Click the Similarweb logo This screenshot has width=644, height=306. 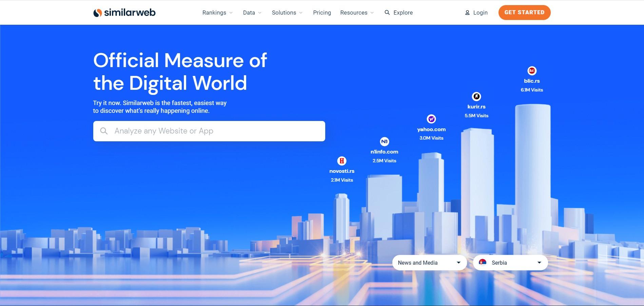pyautogui.click(x=124, y=13)
